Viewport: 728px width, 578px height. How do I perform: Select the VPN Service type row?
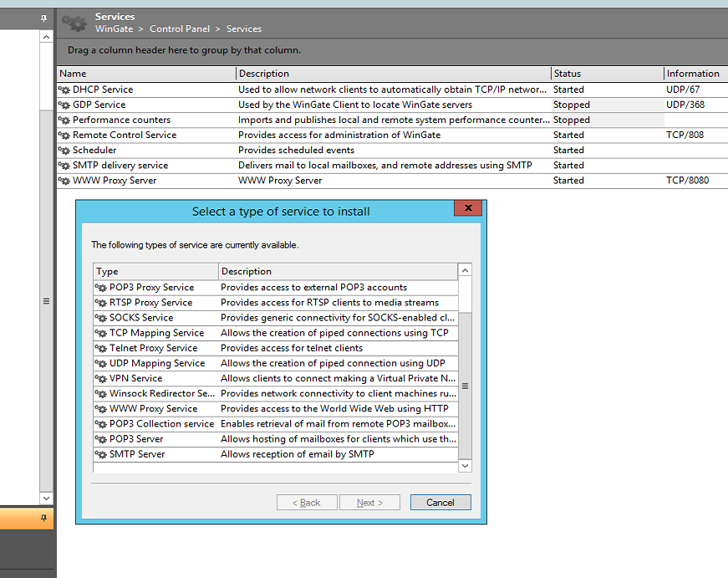275,379
